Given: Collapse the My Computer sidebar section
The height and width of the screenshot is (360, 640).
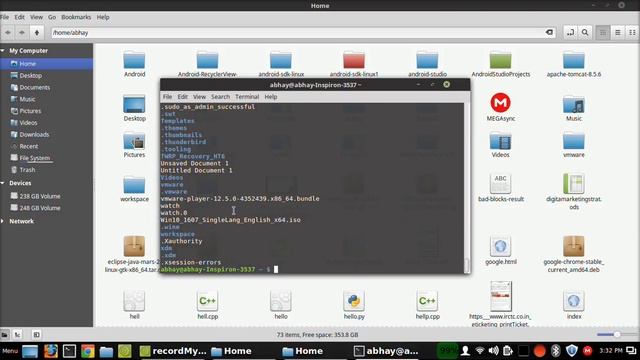Looking at the screenshot, I should coord(3,51).
